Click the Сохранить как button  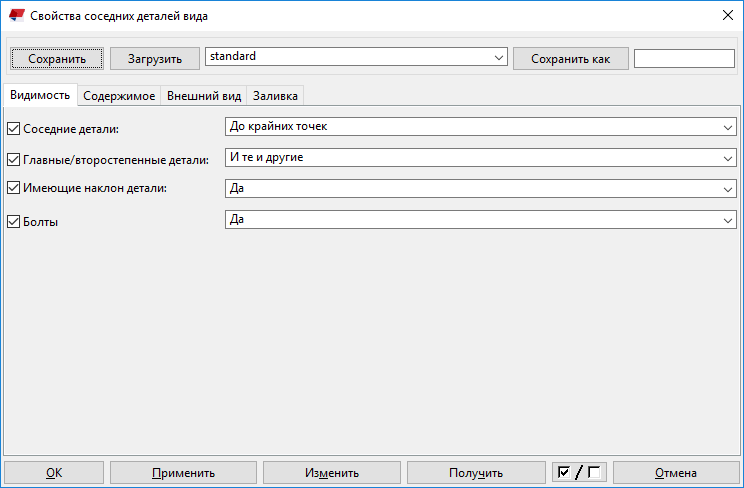[x=570, y=59]
